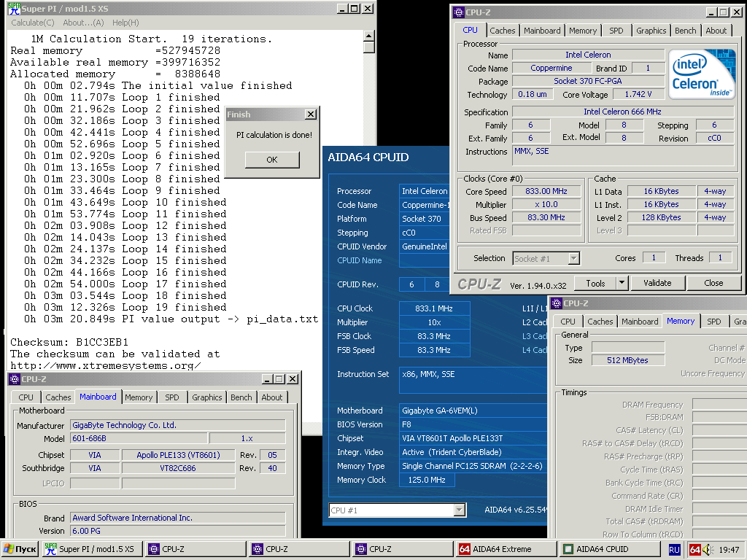Click OK in the Finish dialog

click(x=272, y=160)
